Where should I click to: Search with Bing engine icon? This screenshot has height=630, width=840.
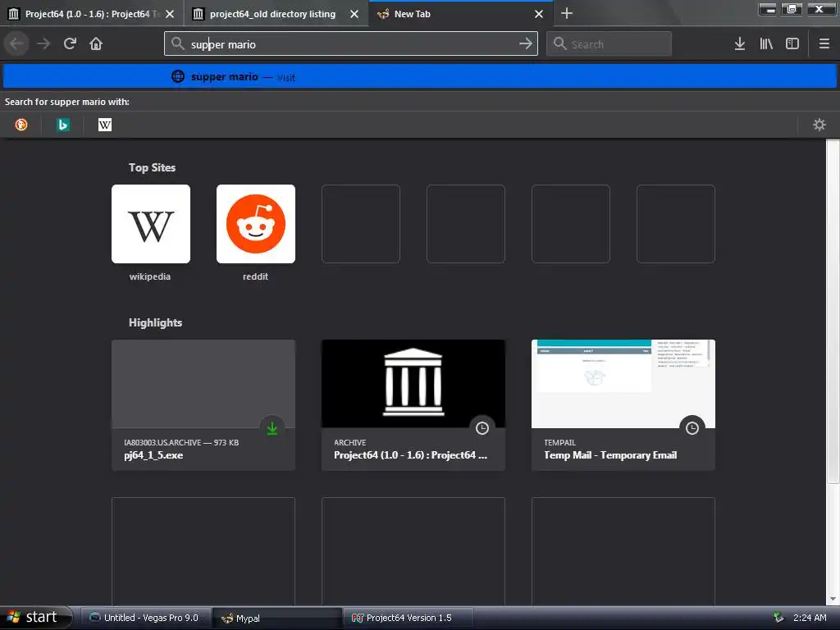point(63,125)
